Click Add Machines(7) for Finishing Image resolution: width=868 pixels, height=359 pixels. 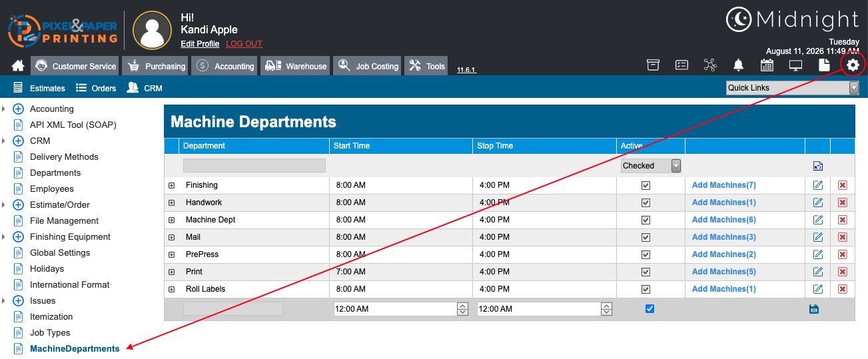click(724, 185)
